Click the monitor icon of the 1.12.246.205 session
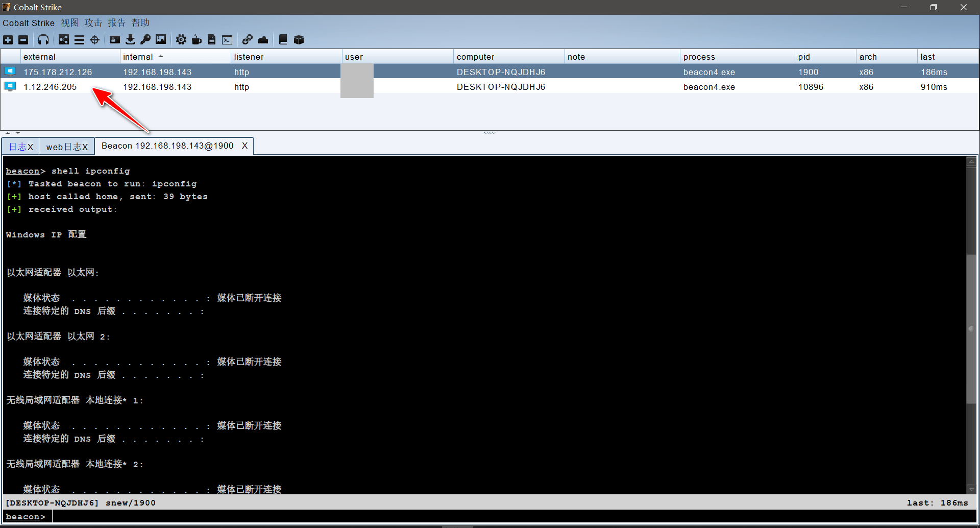This screenshot has height=528, width=980. [x=10, y=86]
